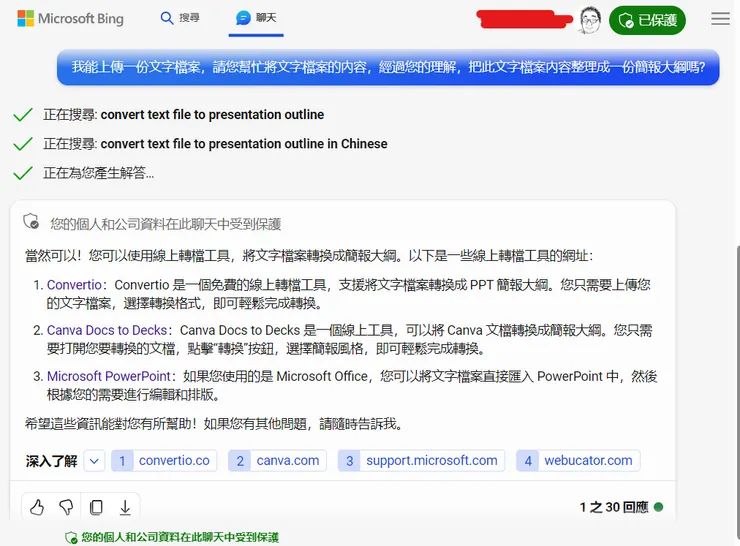Switch to the 聊天 chat tab
740x546 pixels.
coord(256,18)
